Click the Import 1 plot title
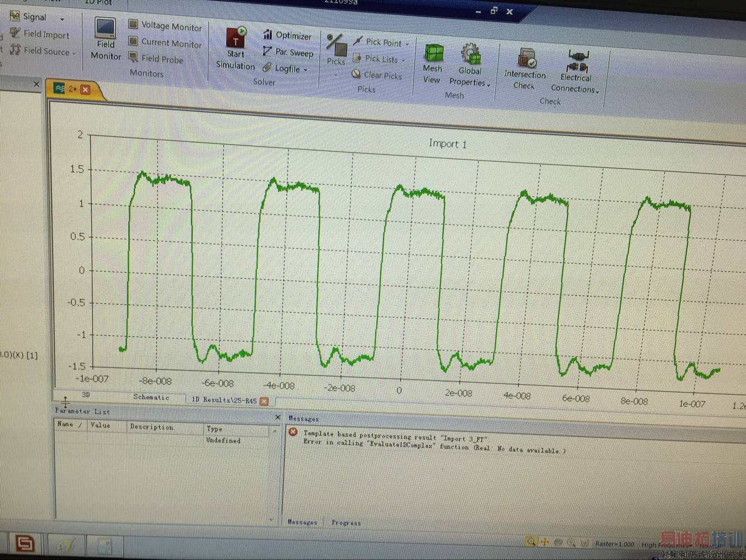Screen dimensions: 746x560 [x=447, y=144]
